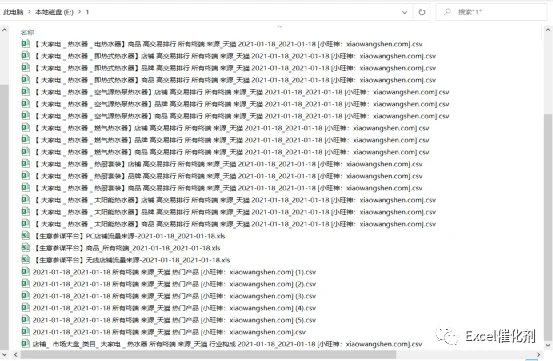Click the magnifier icon in the search box
Viewport: 553px width, 361px height.
(447, 12)
